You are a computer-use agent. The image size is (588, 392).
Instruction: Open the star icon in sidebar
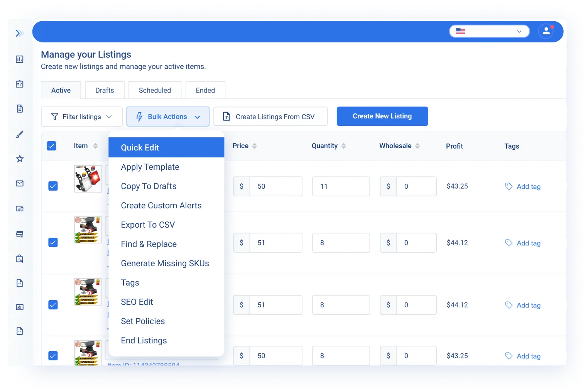point(20,159)
